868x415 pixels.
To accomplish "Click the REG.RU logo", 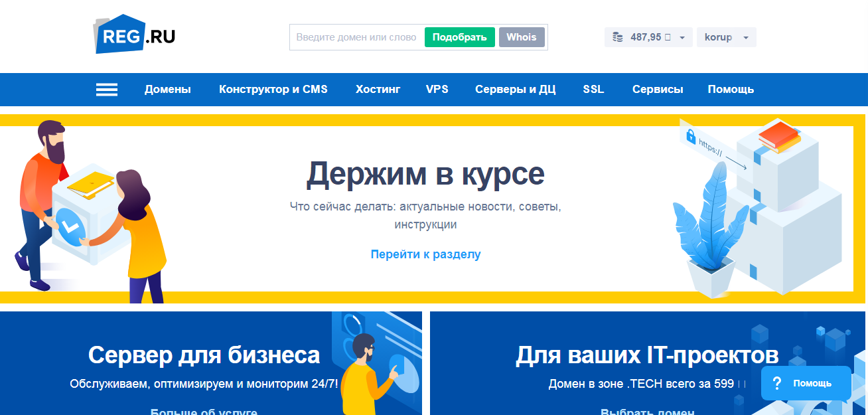I will [x=134, y=35].
